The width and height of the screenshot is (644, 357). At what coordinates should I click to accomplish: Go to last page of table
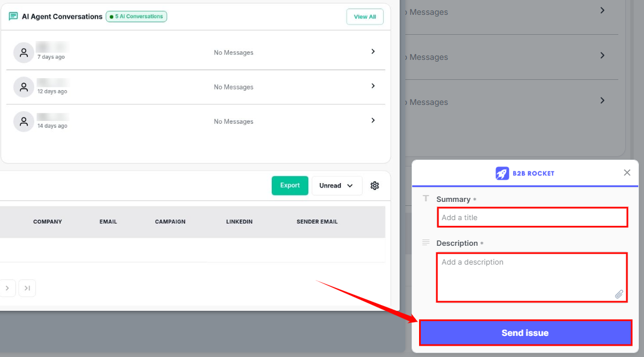point(27,289)
